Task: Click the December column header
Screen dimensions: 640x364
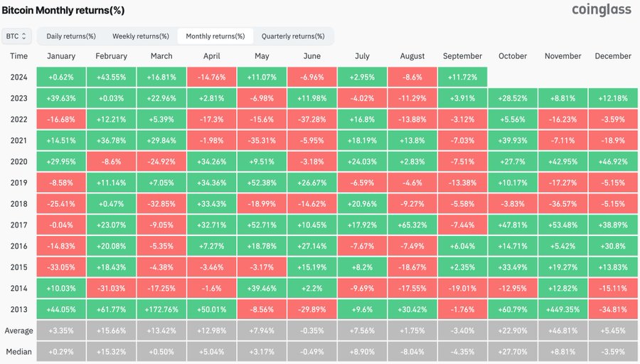Action: (x=613, y=56)
